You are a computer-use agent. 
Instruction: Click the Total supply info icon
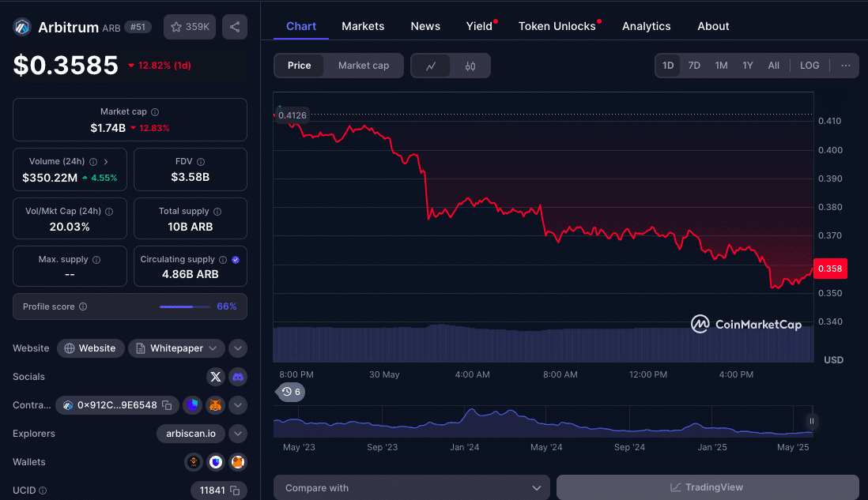[x=217, y=211]
